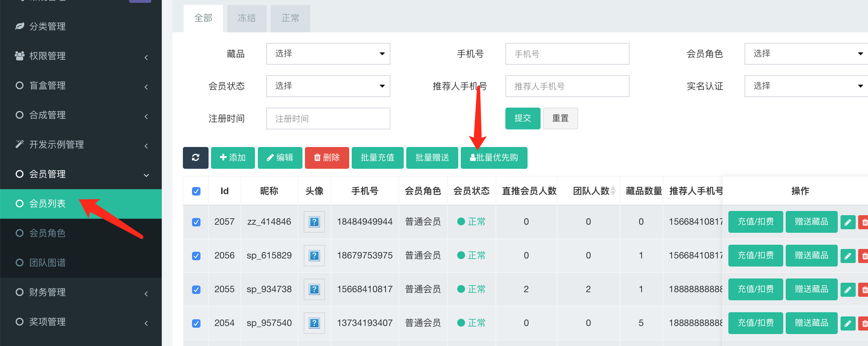The height and width of the screenshot is (346, 868).
Task: Switch to the 冻结 tab
Action: pos(247,18)
